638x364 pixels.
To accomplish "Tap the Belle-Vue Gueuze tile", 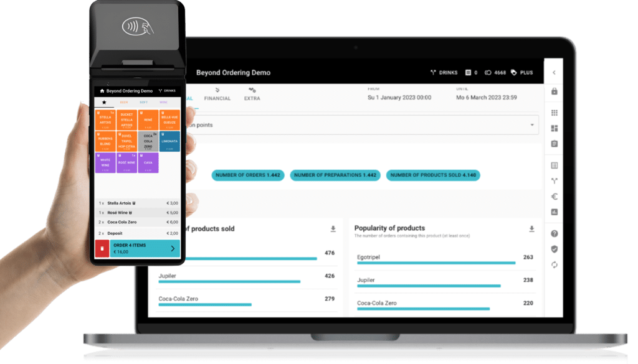I will (169, 120).
